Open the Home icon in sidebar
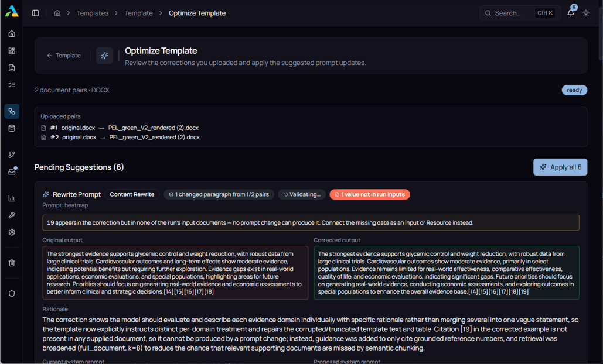Viewport: 603px width, 364px height. tap(12, 34)
